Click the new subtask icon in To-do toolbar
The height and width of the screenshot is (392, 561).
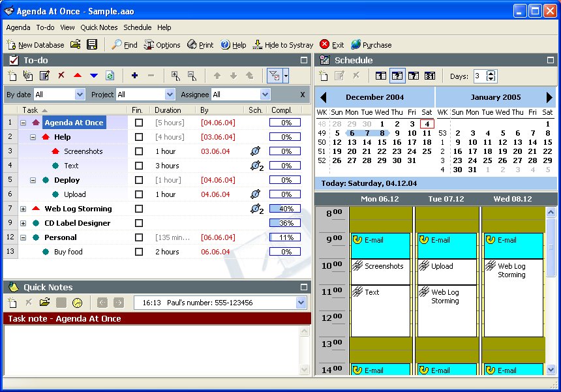point(28,76)
